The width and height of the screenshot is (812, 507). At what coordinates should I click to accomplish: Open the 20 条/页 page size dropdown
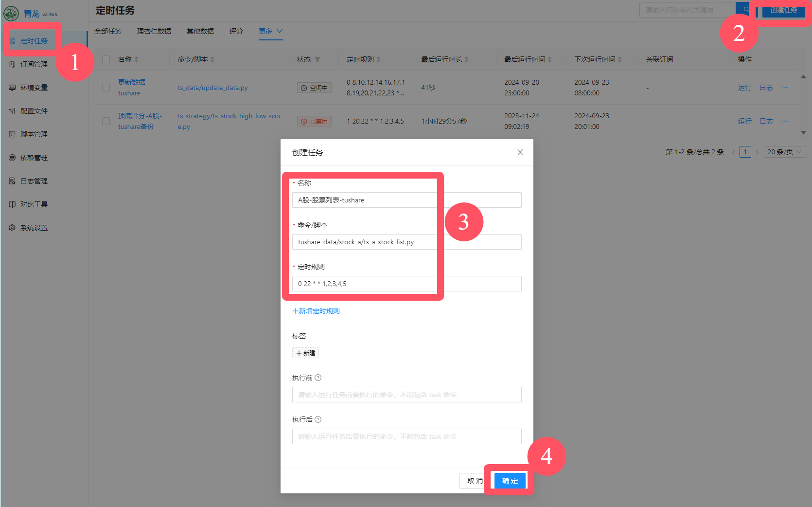tap(785, 152)
